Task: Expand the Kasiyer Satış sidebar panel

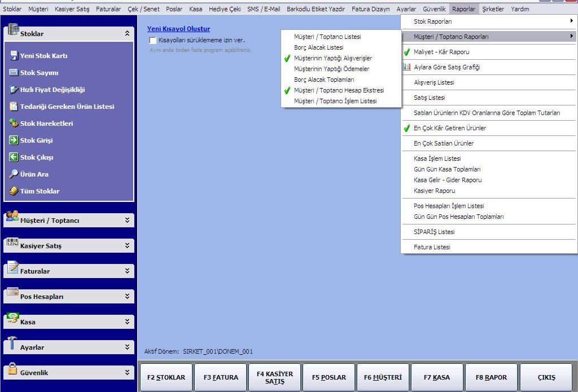Action: (x=127, y=246)
